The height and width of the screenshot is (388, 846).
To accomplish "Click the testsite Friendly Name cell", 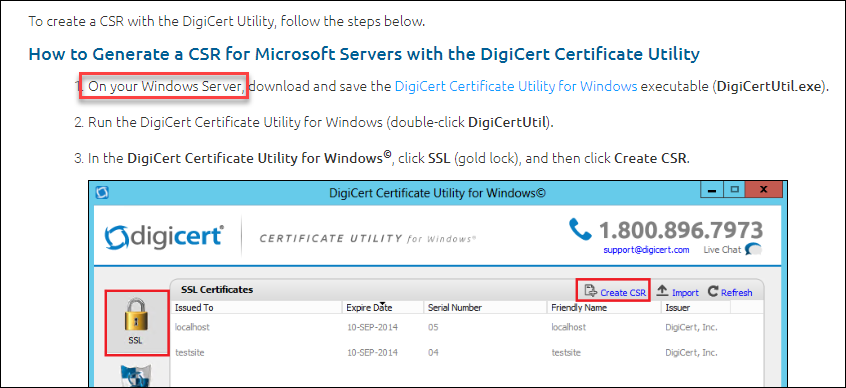I will 566,353.
